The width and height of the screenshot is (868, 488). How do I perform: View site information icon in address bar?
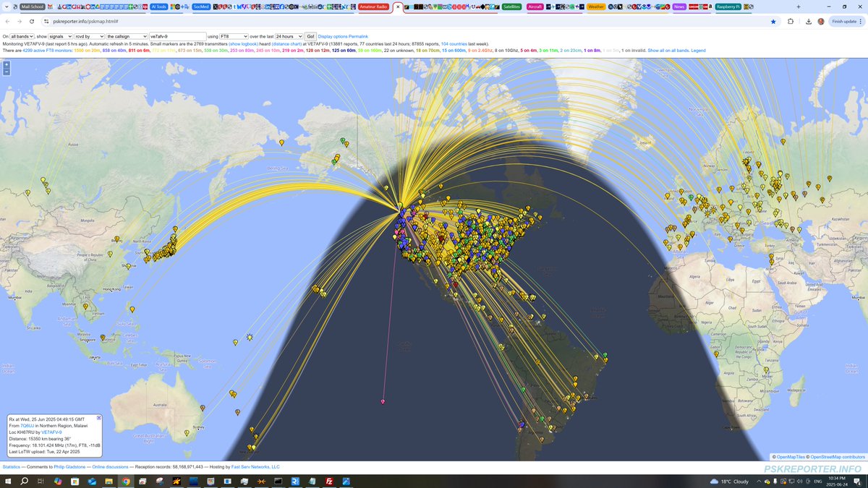pyautogui.click(x=46, y=22)
